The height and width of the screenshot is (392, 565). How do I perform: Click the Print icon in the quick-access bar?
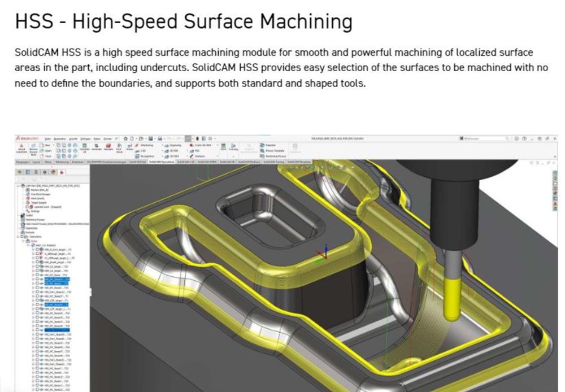[160, 139]
